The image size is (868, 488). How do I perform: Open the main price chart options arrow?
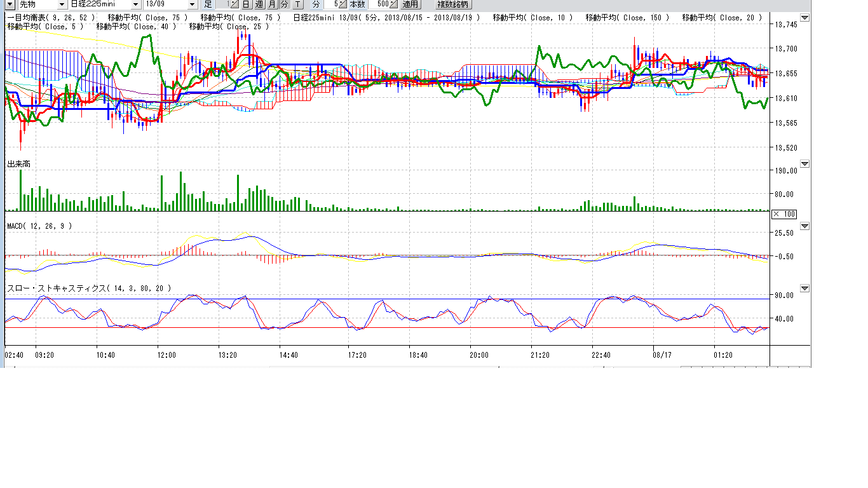click(x=804, y=18)
